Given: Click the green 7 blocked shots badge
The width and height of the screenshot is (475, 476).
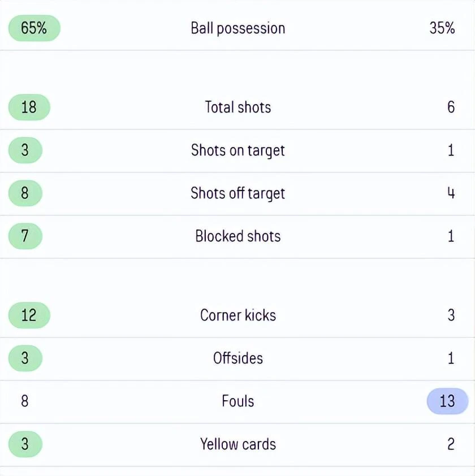Looking at the screenshot, I should [25, 236].
